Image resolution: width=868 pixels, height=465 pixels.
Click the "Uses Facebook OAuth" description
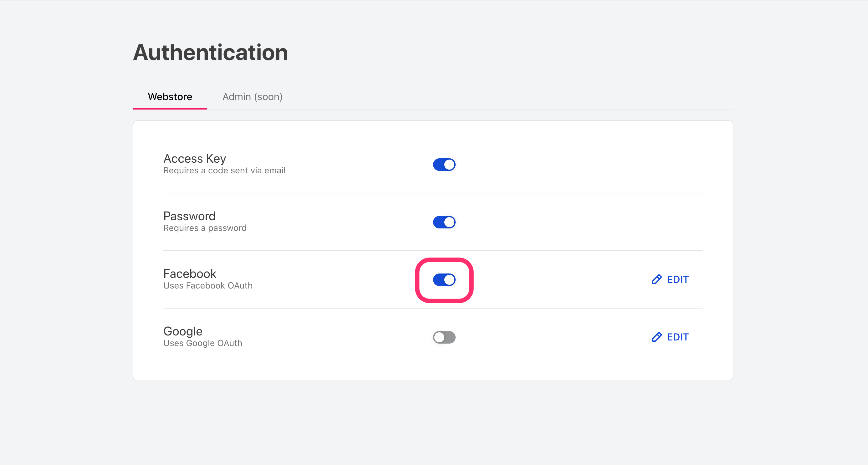pos(208,286)
